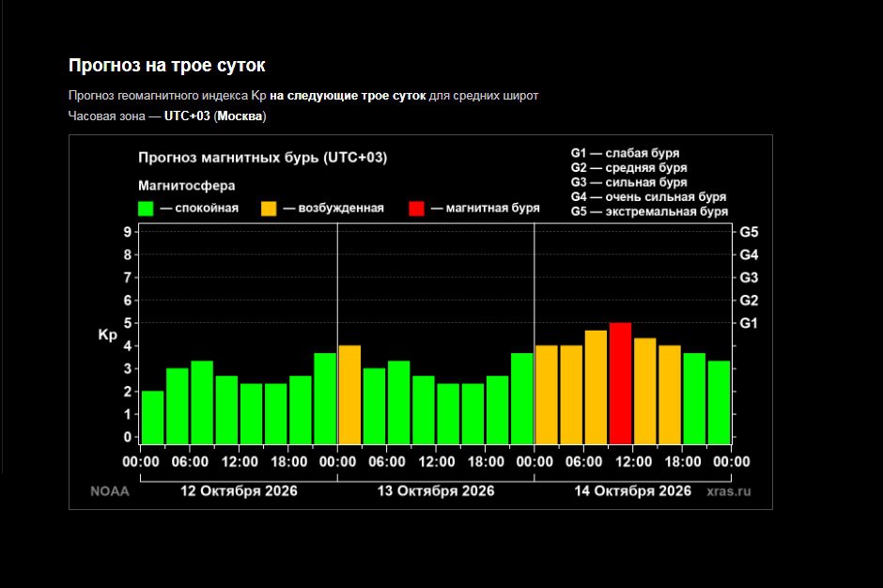Click the Kp axis value '9'
883x588 pixels.
click(x=128, y=232)
